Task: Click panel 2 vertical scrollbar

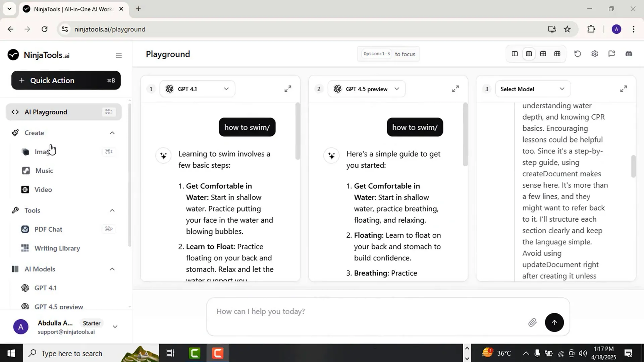Action: pyautogui.click(x=465, y=135)
